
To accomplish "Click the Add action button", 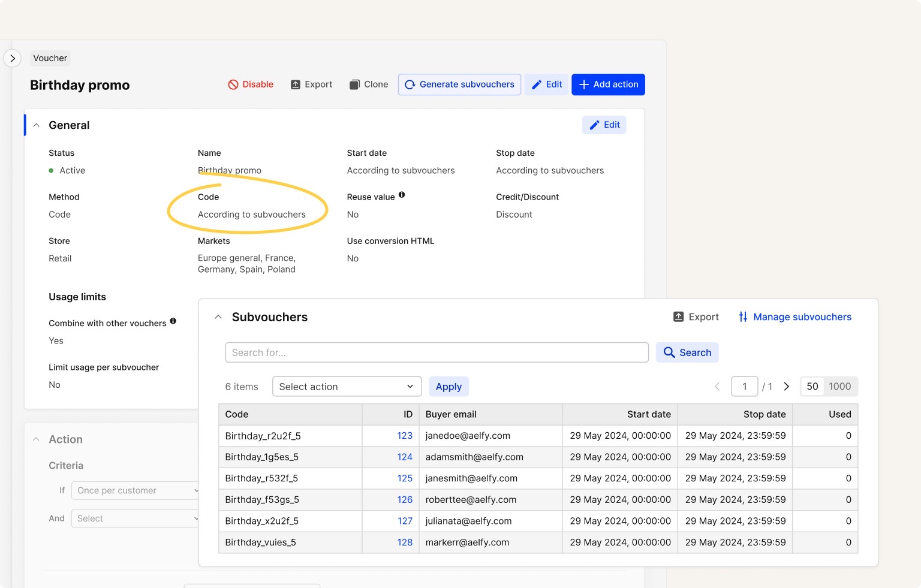I will (608, 85).
